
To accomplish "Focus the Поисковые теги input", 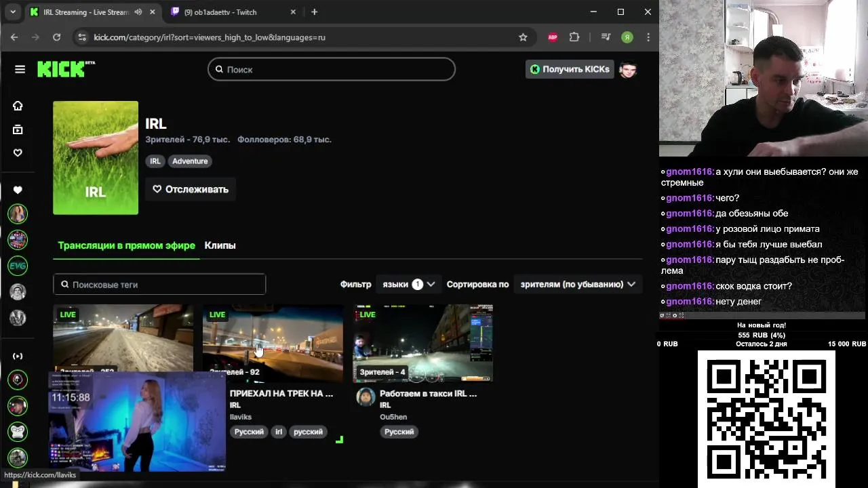I will click(159, 285).
